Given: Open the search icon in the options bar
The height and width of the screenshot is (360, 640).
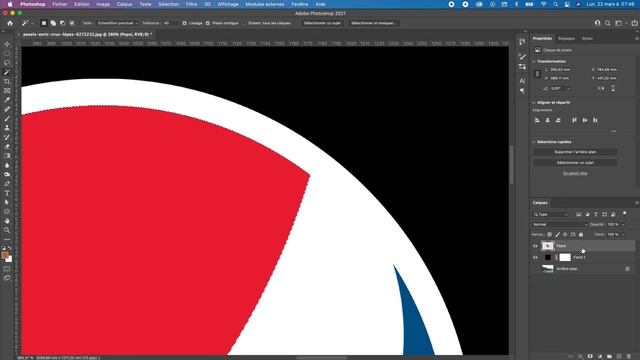Looking at the screenshot, I should click(x=608, y=23).
